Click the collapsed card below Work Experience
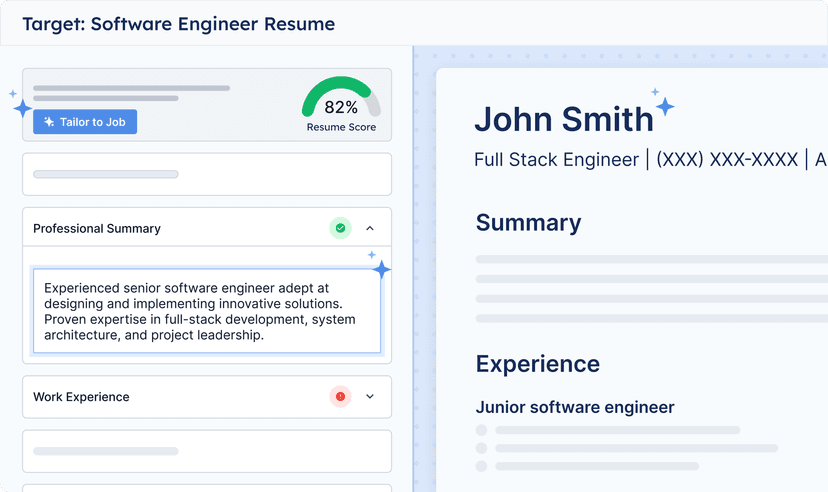This screenshot has height=492, width=828. click(207, 451)
